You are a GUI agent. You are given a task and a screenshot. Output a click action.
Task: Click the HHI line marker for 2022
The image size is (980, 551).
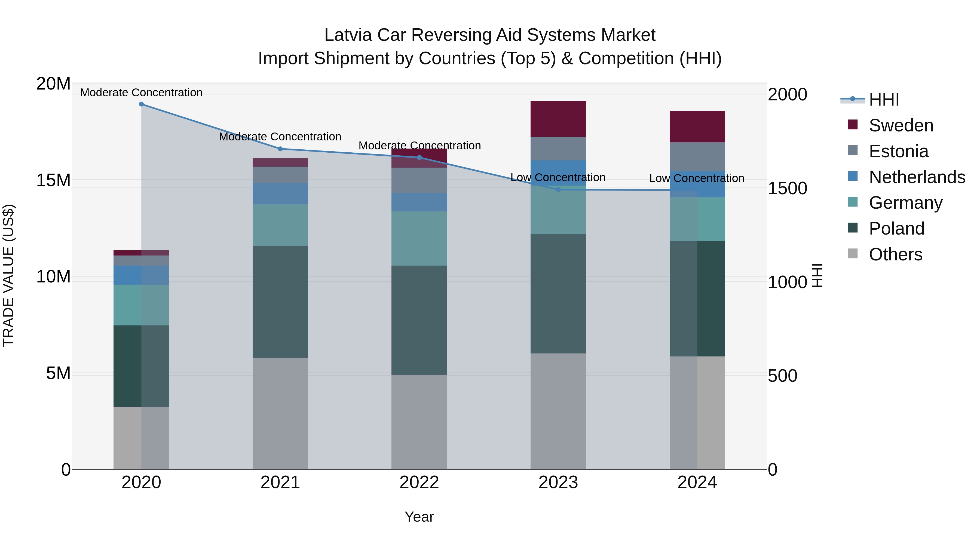pos(419,158)
